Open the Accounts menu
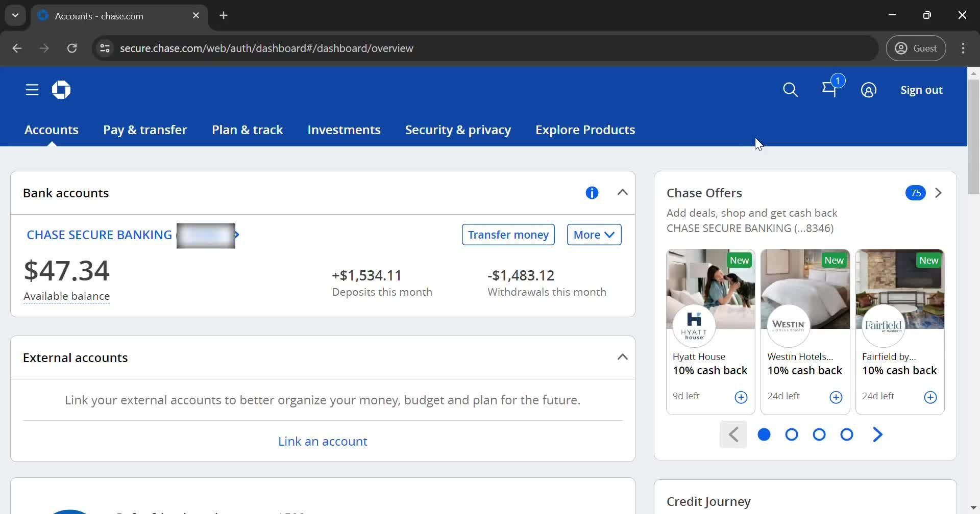Viewport: 980px width, 514px height. 52,130
